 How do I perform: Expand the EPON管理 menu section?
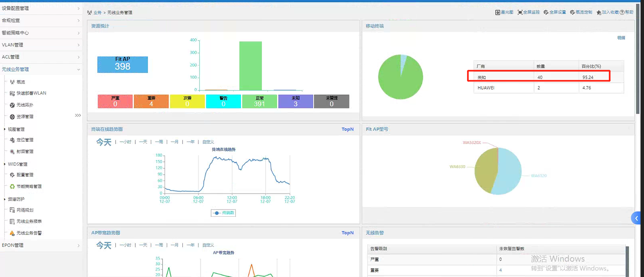[x=41, y=245]
